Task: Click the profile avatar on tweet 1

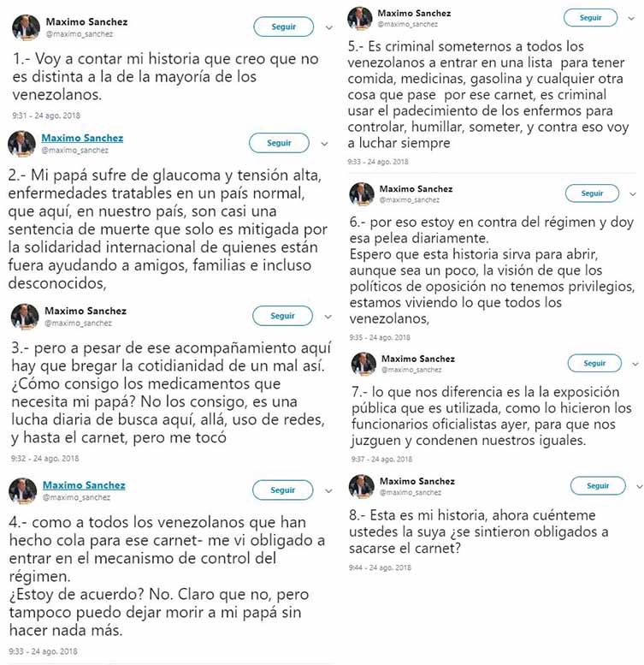Action: (x=26, y=27)
